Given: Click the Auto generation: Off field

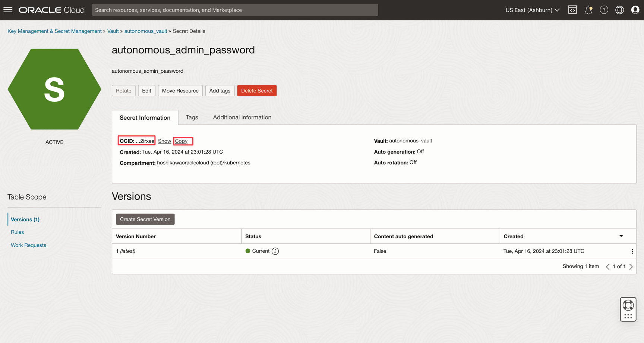Looking at the screenshot, I should point(399,152).
